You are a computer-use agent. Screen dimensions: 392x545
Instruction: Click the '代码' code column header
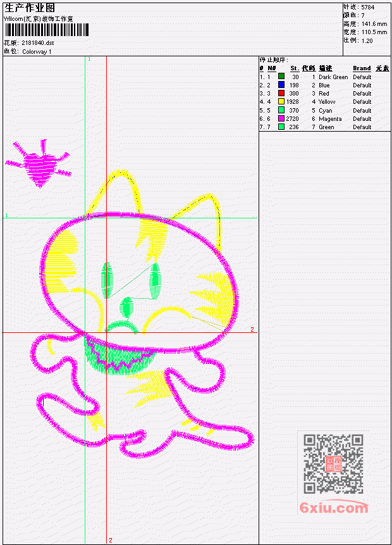[309, 68]
